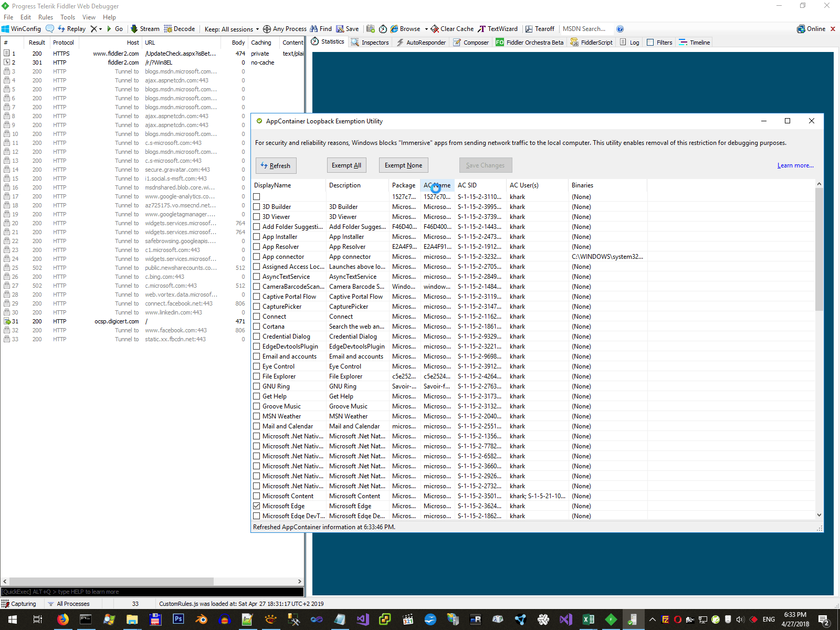Switch to the Inspectors tab
Screen dimensions: 840x630
370,43
